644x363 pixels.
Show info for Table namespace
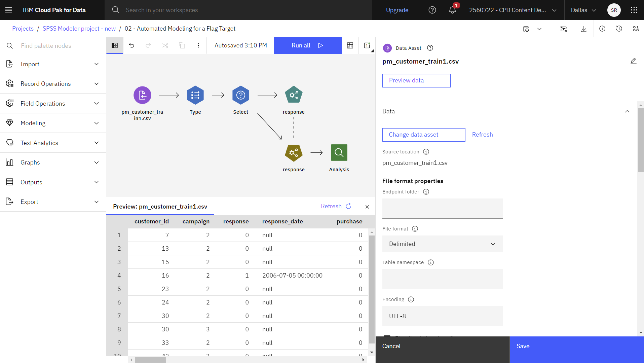[431, 262]
